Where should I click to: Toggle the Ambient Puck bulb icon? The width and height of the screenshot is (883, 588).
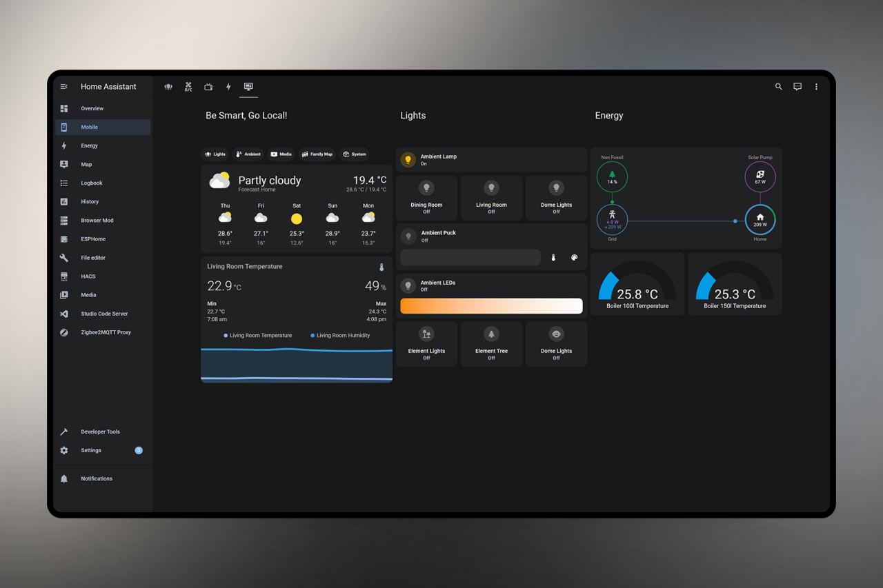408,236
